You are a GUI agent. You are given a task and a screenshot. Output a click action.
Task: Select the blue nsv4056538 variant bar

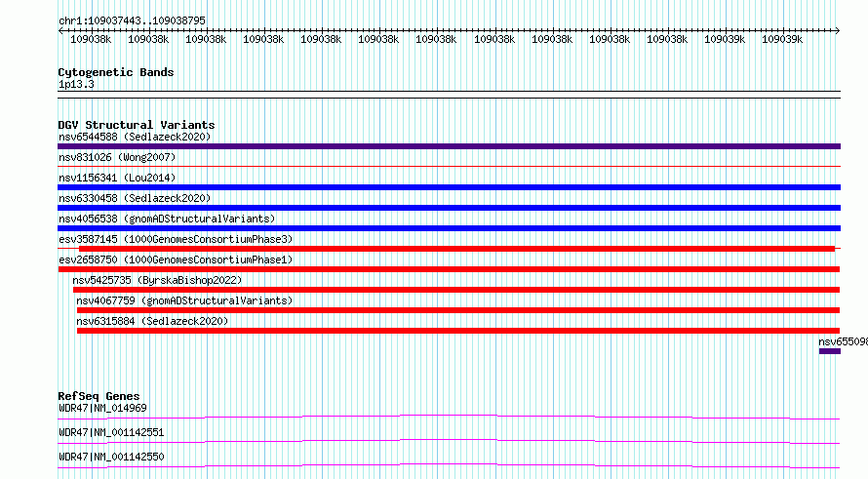coord(449,228)
